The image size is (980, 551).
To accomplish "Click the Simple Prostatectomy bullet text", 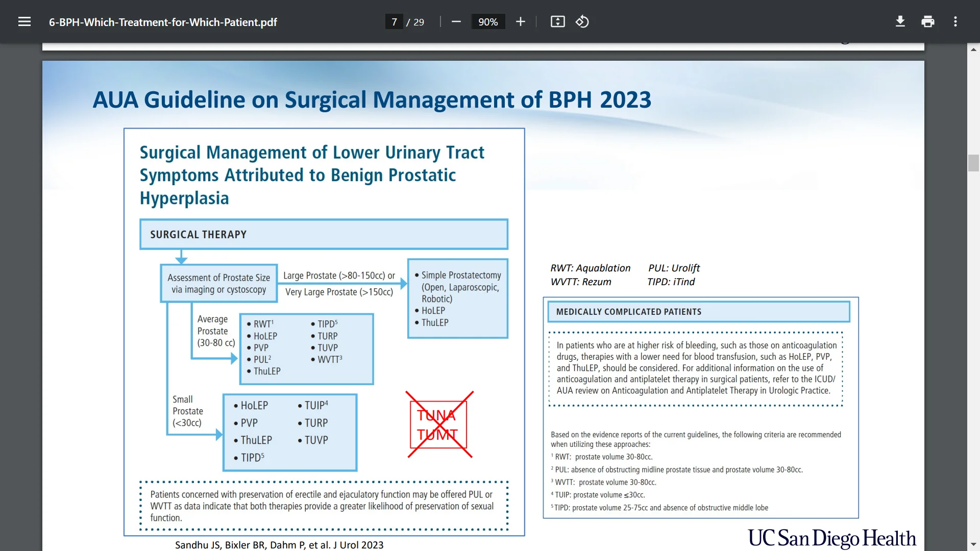I will coord(461,287).
